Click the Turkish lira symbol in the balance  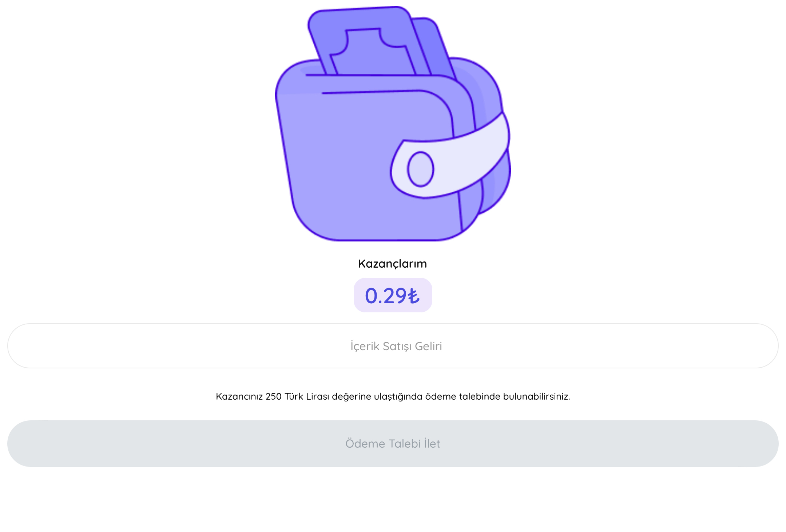(413, 296)
